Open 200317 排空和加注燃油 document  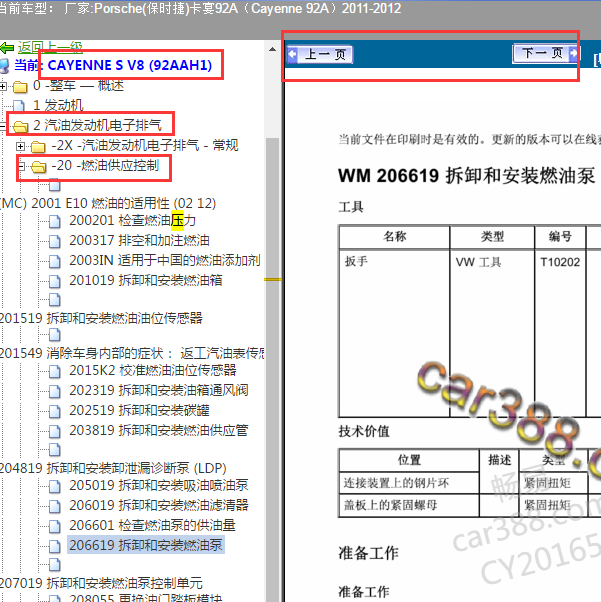point(139,240)
